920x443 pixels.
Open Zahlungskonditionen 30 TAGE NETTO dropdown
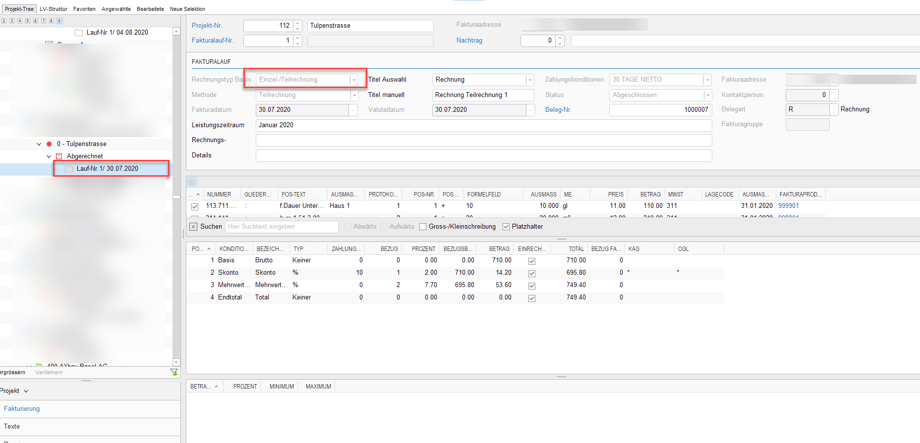(x=708, y=79)
